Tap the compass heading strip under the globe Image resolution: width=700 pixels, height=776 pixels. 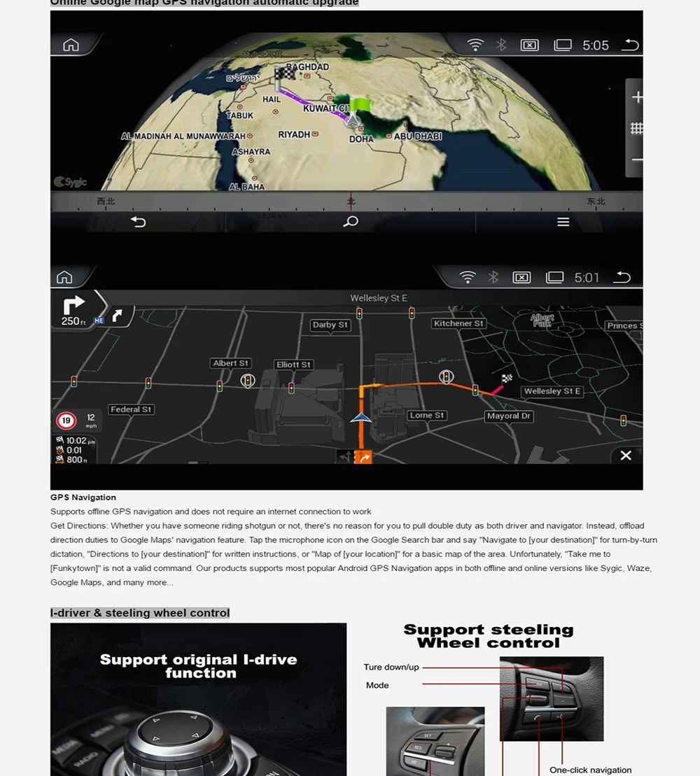pyautogui.click(x=346, y=202)
